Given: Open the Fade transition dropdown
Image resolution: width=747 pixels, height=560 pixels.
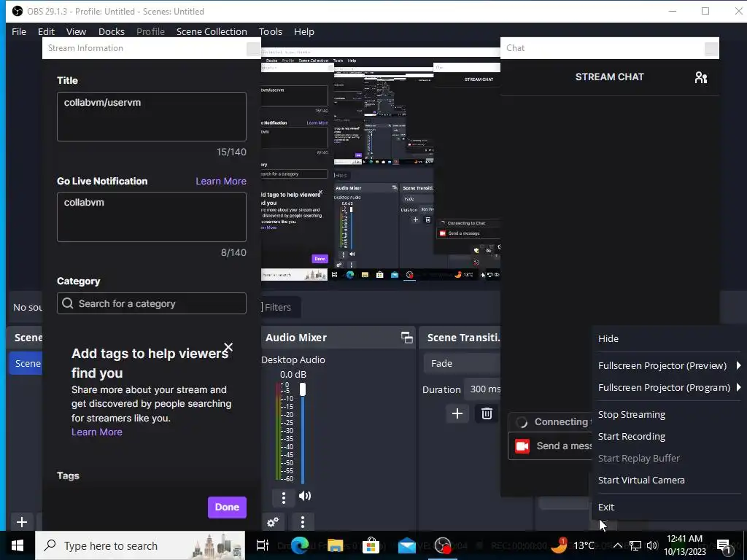Looking at the screenshot, I should coord(462,363).
